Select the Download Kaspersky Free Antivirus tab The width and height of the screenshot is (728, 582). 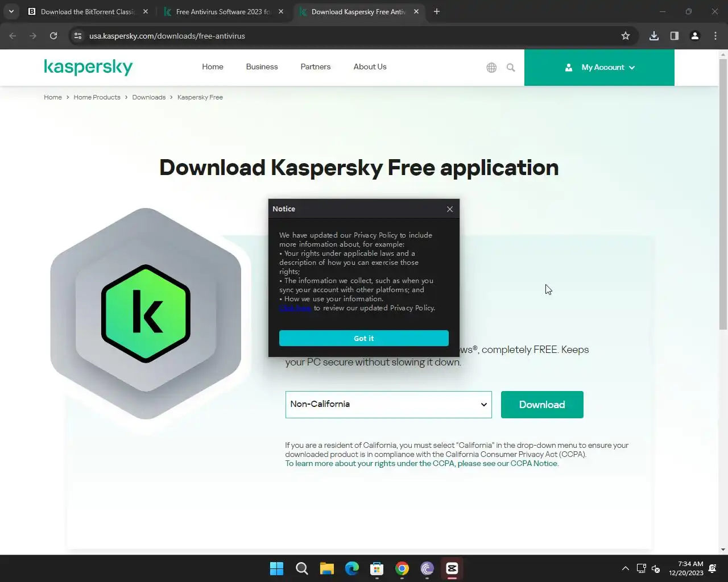(358, 11)
